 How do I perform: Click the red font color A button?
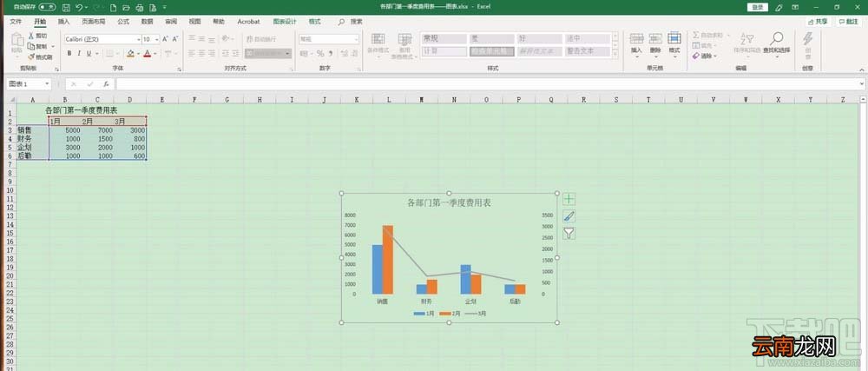[x=148, y=54]
